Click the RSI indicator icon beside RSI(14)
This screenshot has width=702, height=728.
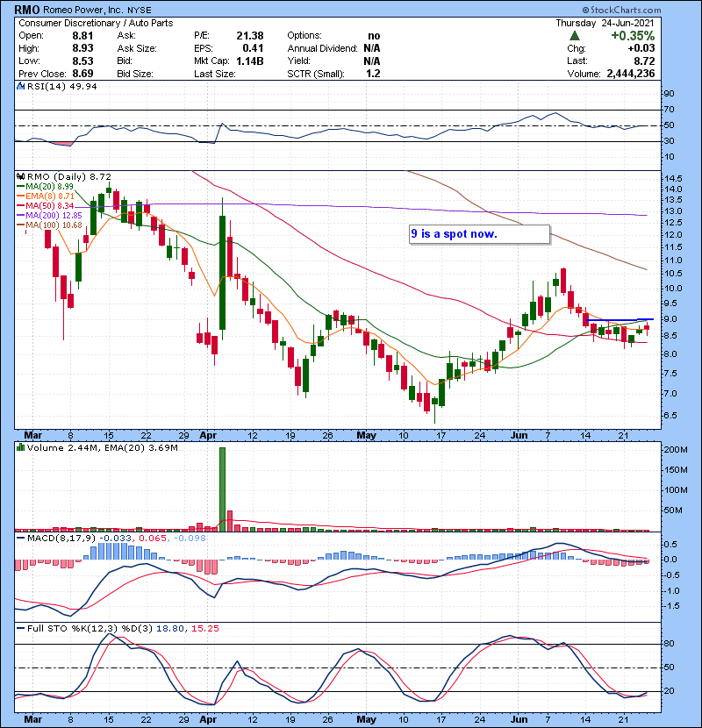(20, 86)
